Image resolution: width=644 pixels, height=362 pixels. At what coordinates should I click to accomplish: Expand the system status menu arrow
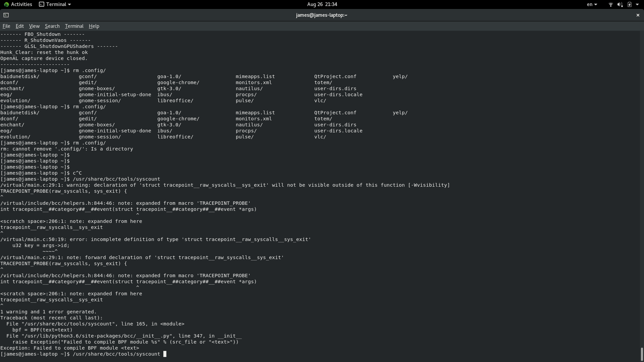(x=637, y=4)
